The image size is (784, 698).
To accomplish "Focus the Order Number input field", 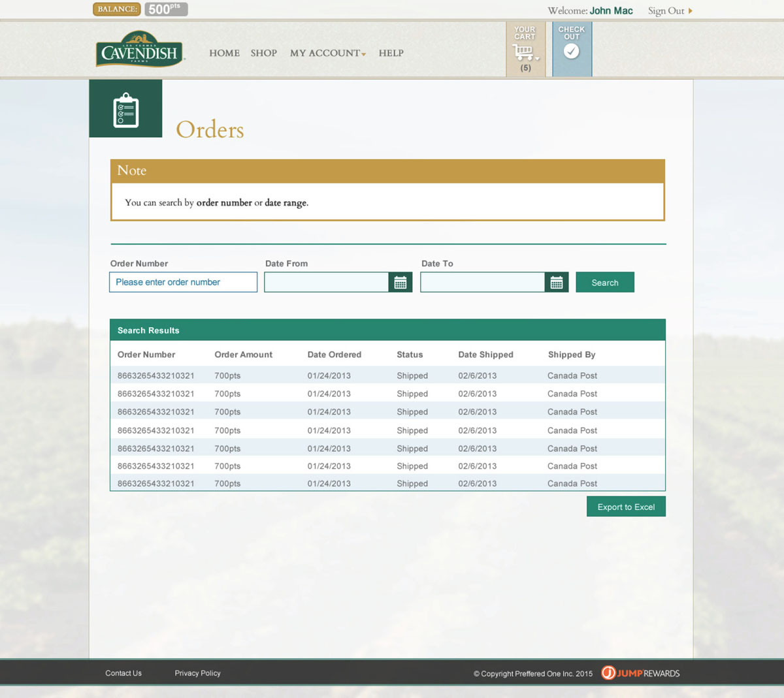I will click(183, 282).
